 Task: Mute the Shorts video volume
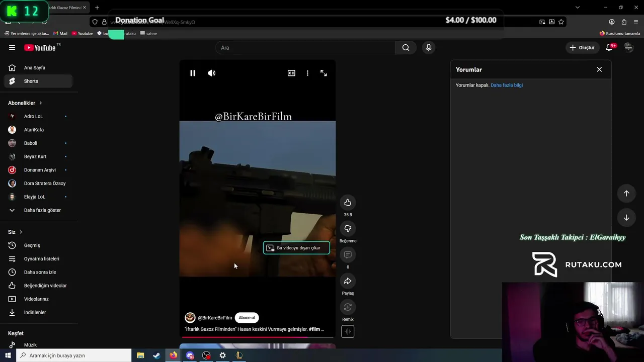(212, 73)
